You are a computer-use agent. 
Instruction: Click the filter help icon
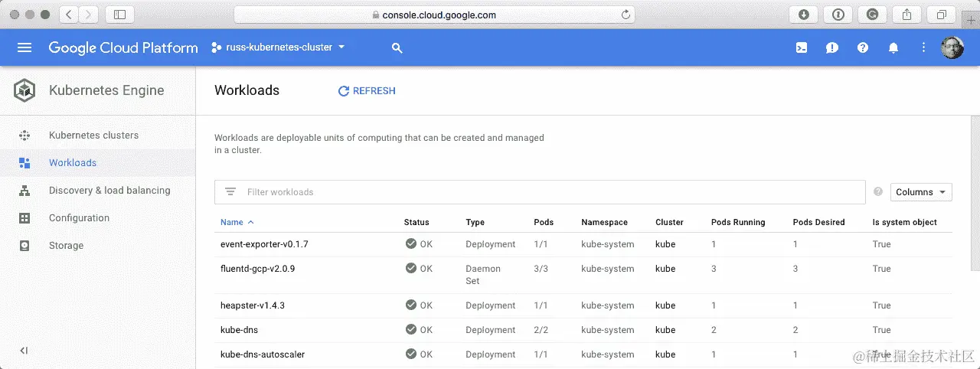pos(878,192)
